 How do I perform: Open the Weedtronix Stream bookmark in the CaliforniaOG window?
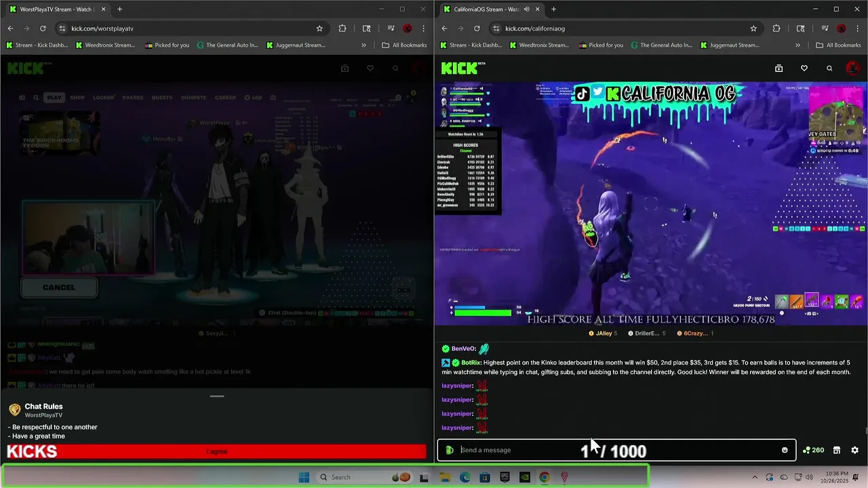[x=540, y=45]
